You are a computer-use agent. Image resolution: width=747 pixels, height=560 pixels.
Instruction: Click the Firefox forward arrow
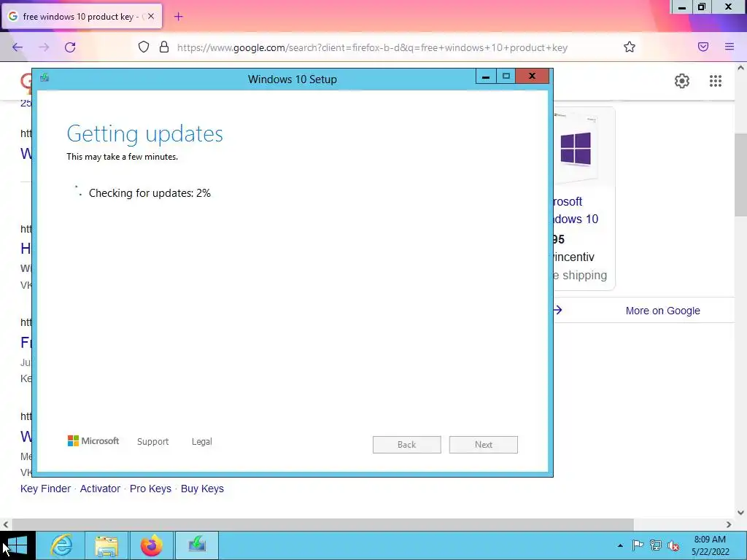pos(44,47)
